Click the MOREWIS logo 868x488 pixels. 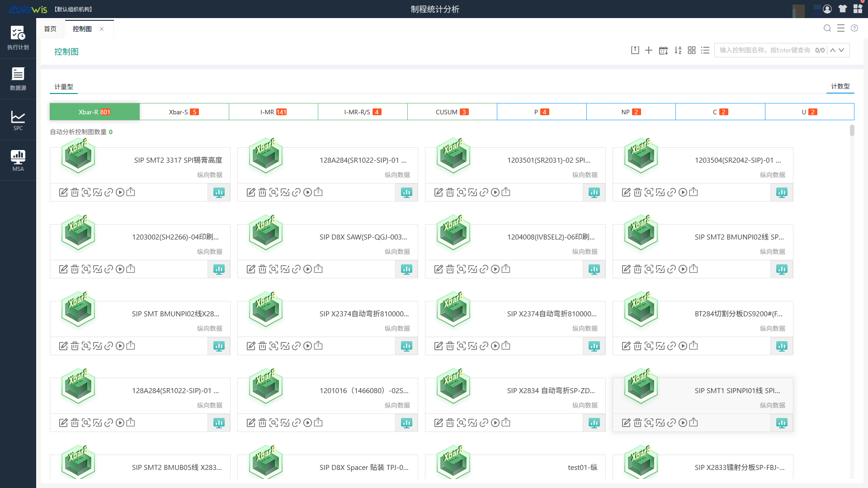tap(28, 9)
